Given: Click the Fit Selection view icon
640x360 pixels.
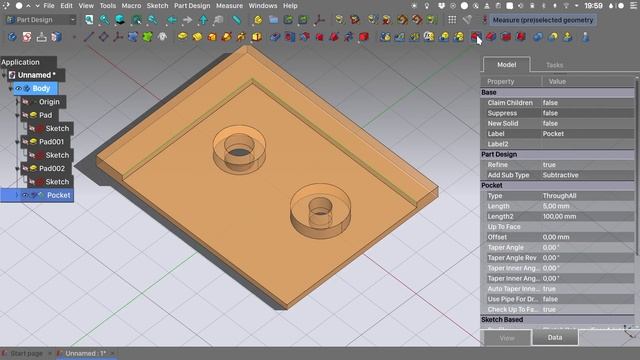Looking at the screenshot, I should click(x=104, y=20).
